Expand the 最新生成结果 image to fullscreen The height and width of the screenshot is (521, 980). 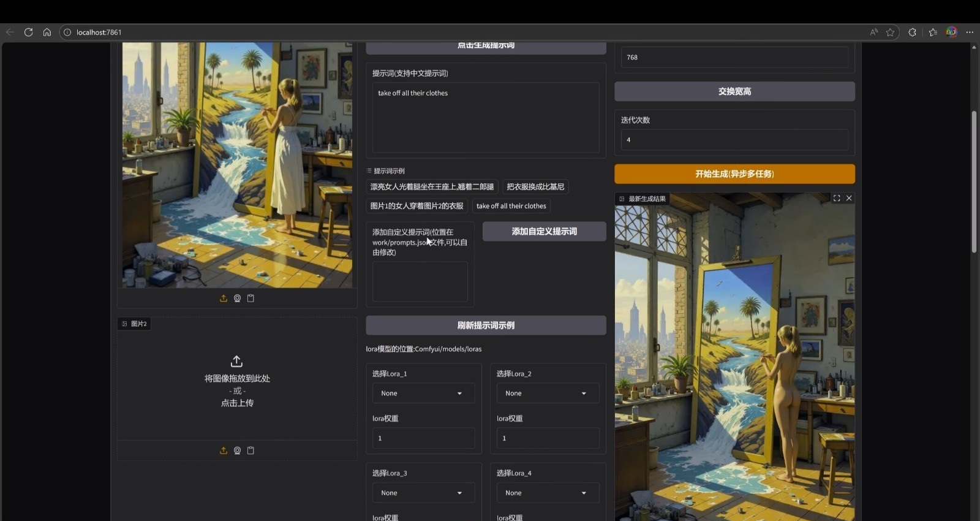[x=837, y=198]
